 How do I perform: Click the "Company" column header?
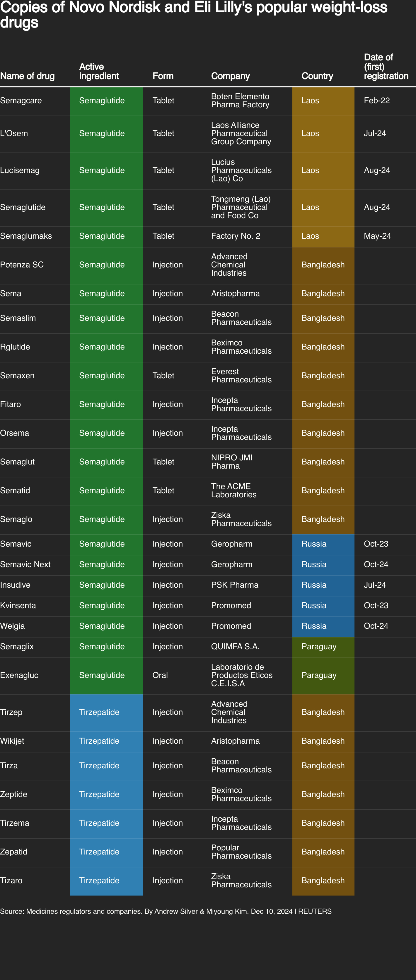[x=231, y=76]
